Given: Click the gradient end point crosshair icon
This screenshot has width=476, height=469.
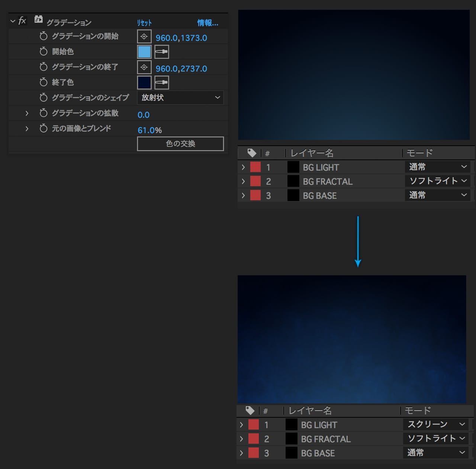Looking at the screenshot, I should pos(144,67).
